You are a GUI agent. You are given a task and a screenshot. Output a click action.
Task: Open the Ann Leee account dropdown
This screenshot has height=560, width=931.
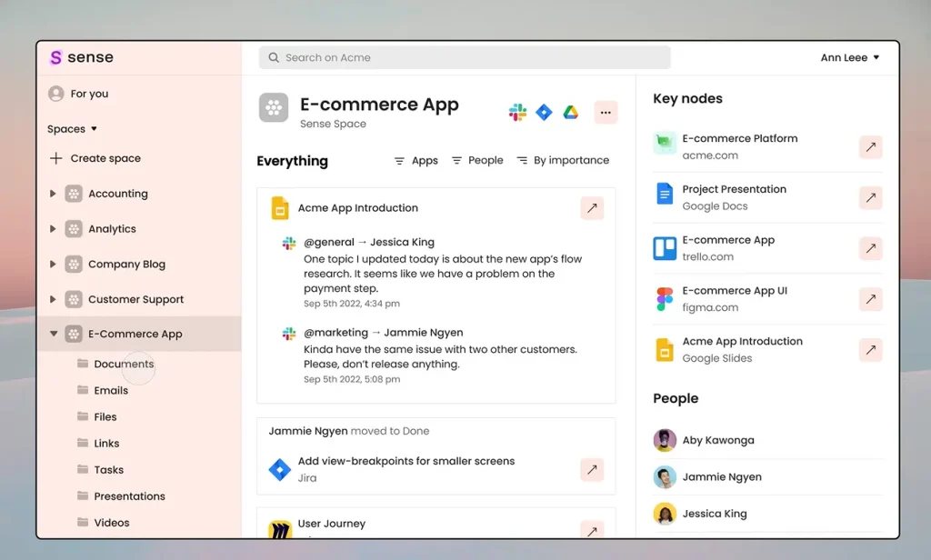pyautogui.click(x=850, y=57)
